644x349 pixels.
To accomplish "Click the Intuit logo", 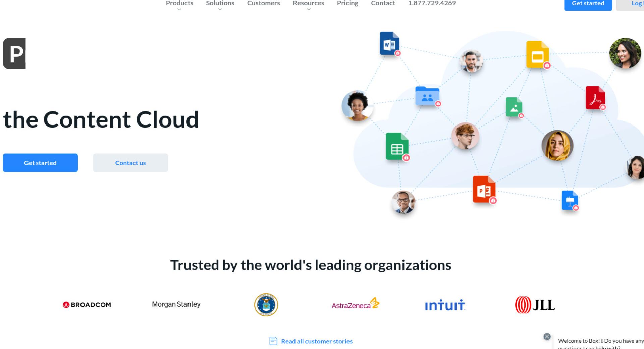I will click(445, 305).
